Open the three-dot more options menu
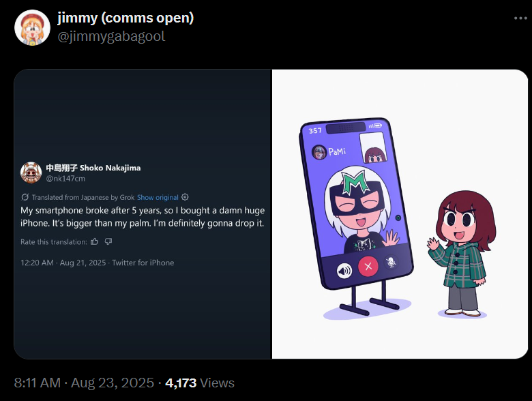This screenshot has height=401, width=532. [520, 18]
